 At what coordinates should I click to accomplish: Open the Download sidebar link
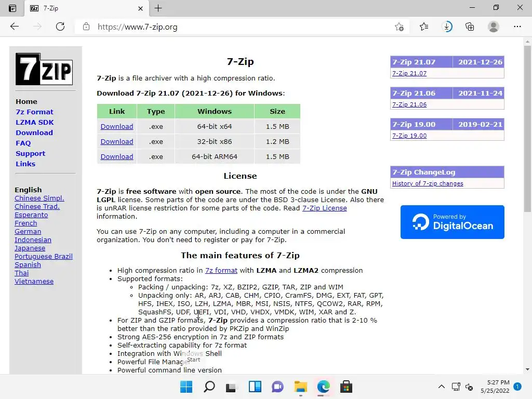34,132
